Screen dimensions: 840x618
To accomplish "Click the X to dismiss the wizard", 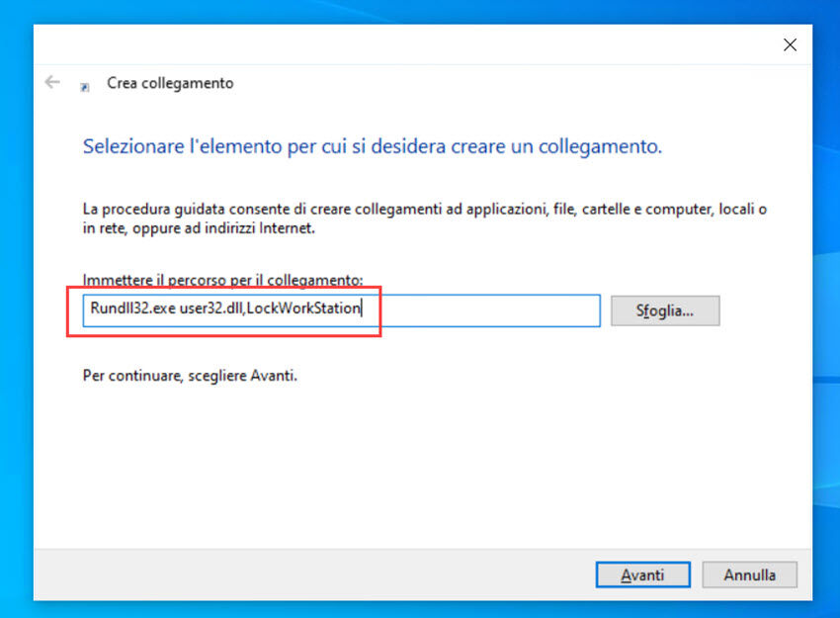I will [x=789, y=44].
